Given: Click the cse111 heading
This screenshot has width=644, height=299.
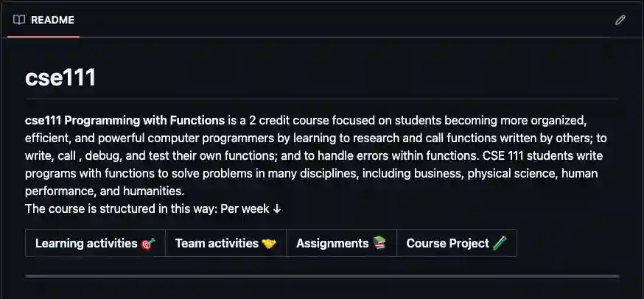Looking at the screenshot, I should (x=60, y=77).
